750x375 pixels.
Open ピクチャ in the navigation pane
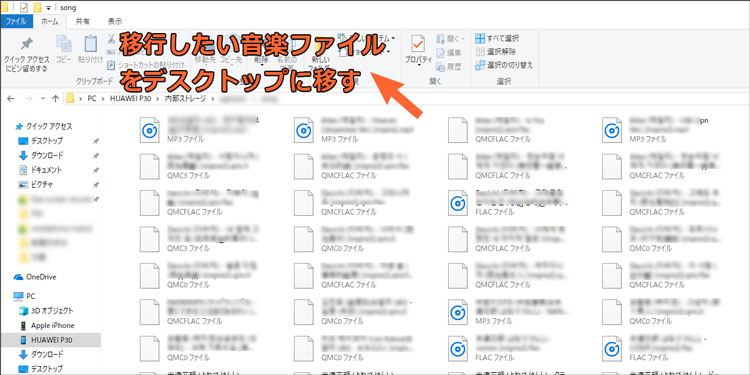point(42,184)
